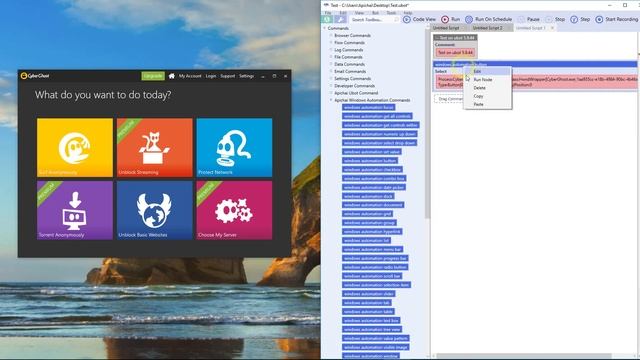This screenshot has width=640, height=360.
Task: Choose Run Node in the context menu
Action: pyautogui.click(x=487, y=80)
